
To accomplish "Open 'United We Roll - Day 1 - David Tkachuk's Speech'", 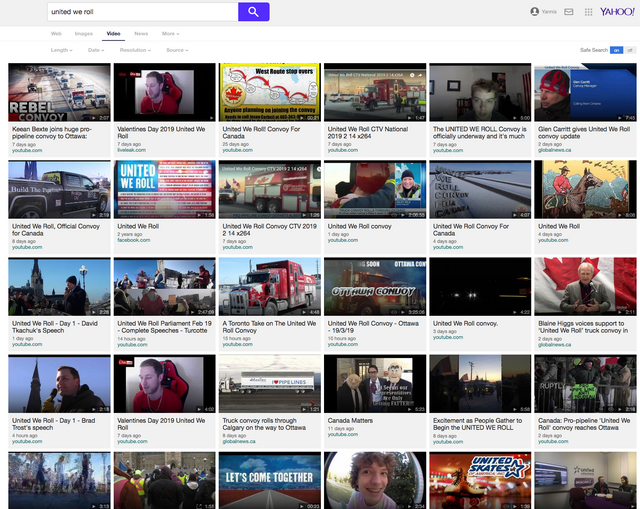I will [x=55, y=327].
